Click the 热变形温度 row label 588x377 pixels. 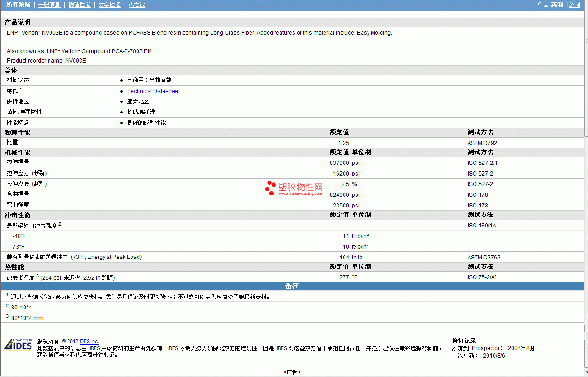click(61, 277)
